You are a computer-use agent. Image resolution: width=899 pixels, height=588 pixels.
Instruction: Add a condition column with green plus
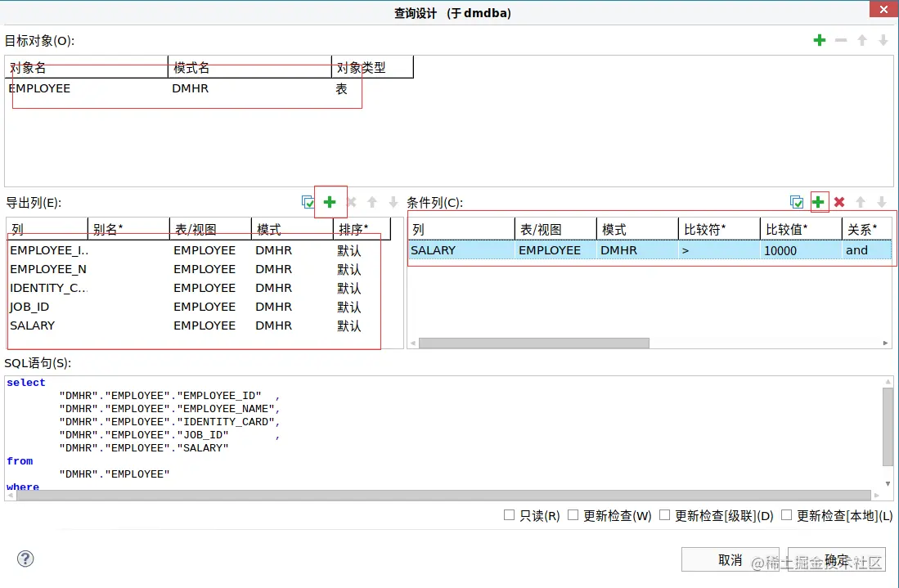point(818,202)
